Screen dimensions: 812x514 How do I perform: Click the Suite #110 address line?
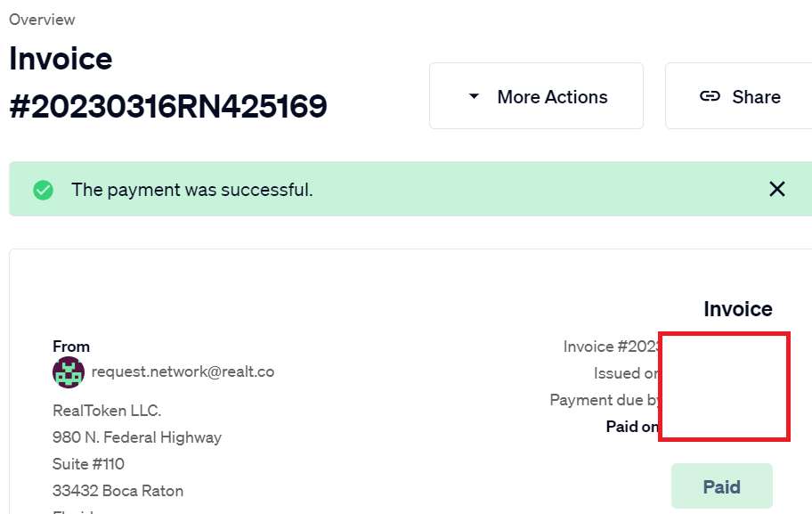[88, 464]
